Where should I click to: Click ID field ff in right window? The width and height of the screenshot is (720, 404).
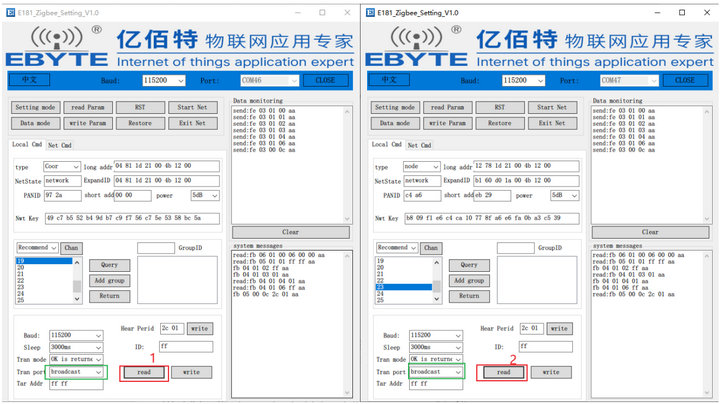[x=546, y=347]
